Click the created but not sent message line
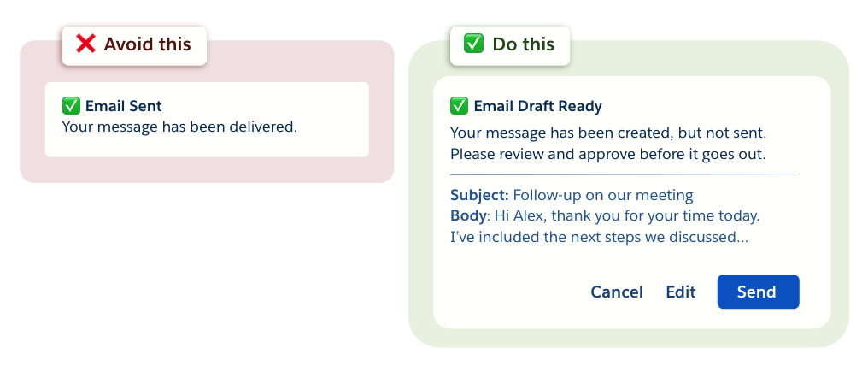868x366 pixels. click(608, 133)
